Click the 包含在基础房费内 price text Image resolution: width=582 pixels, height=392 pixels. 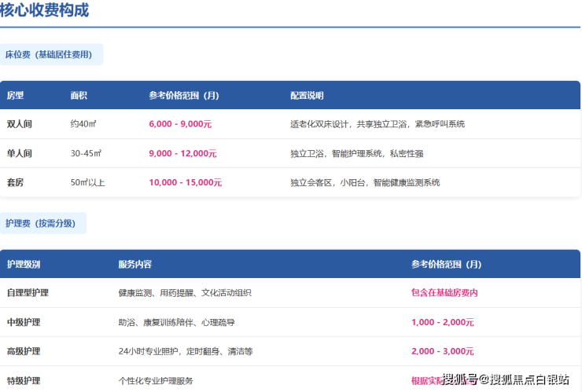pos(444,293)
